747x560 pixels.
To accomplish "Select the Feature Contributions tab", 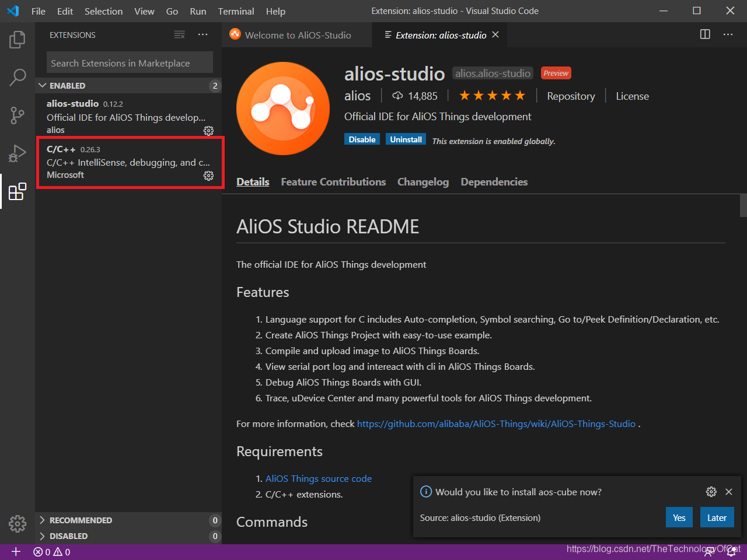I will (x=333, y=182).
